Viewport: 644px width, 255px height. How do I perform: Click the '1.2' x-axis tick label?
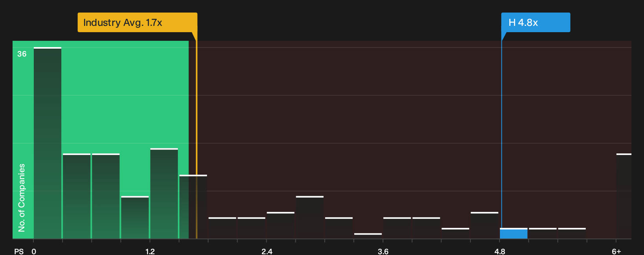click(x=150, y=251)
